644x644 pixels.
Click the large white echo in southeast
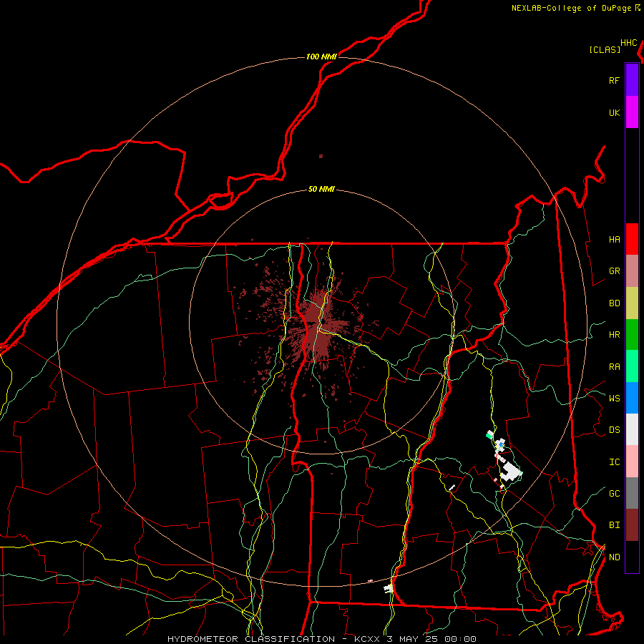[x=510, y=471]
